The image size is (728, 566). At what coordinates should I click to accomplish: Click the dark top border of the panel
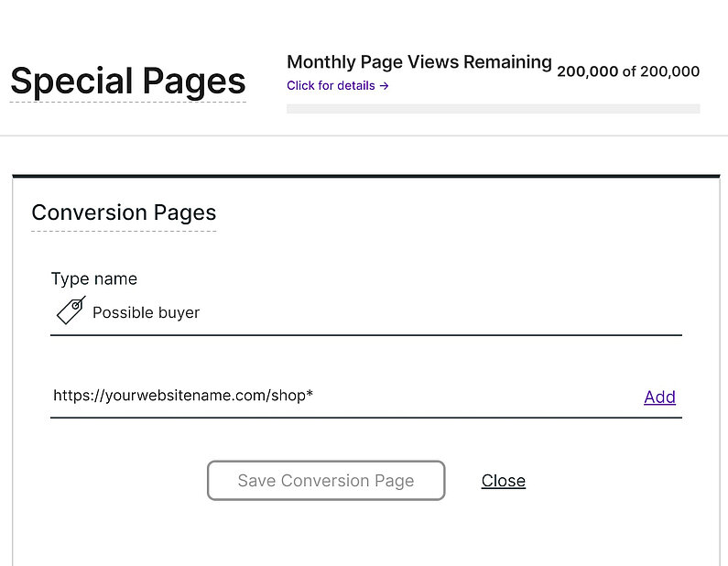pyautogui.click(x=366, y=175)
